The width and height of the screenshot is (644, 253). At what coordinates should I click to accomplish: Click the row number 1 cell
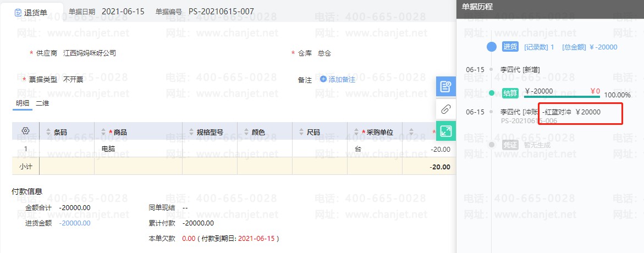(x=25, y=148)
